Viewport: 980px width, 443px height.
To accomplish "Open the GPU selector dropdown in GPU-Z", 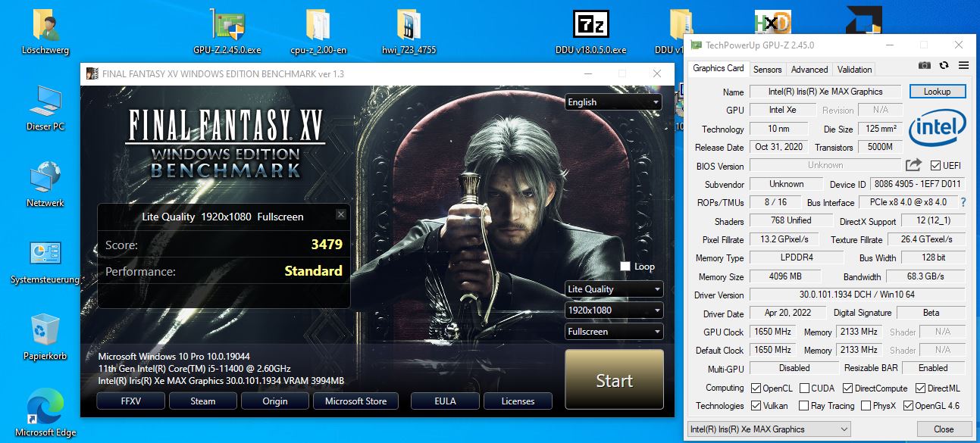I will click(x=769, y=429).
